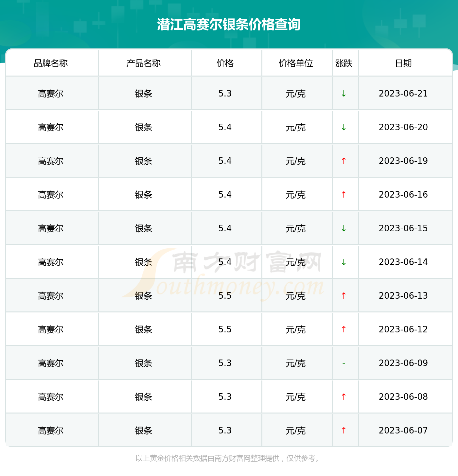Click 元/克 unit in the 2023-06-12 row

296,330
